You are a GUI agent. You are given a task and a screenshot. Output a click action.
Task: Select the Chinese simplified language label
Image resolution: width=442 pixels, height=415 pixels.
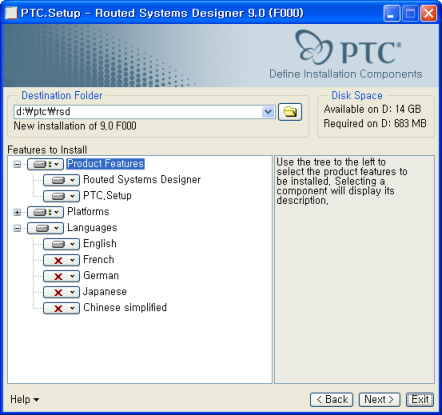[125, 308]
